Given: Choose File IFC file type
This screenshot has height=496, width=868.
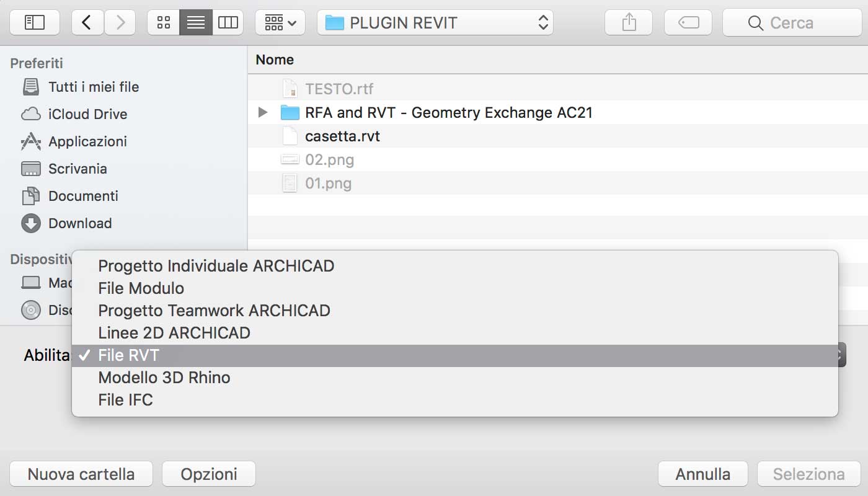Looking at the screenshot, I should click(x=125, y=400).
